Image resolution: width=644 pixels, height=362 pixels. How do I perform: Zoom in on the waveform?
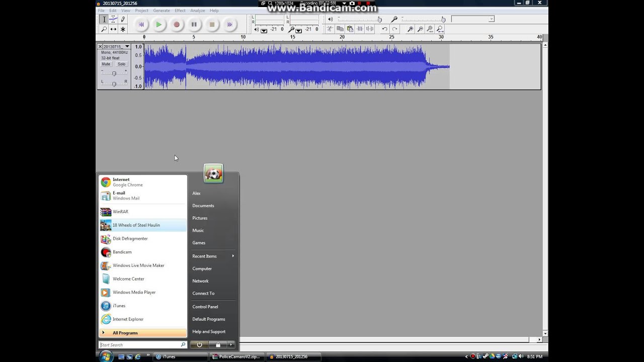coord(410,29)
